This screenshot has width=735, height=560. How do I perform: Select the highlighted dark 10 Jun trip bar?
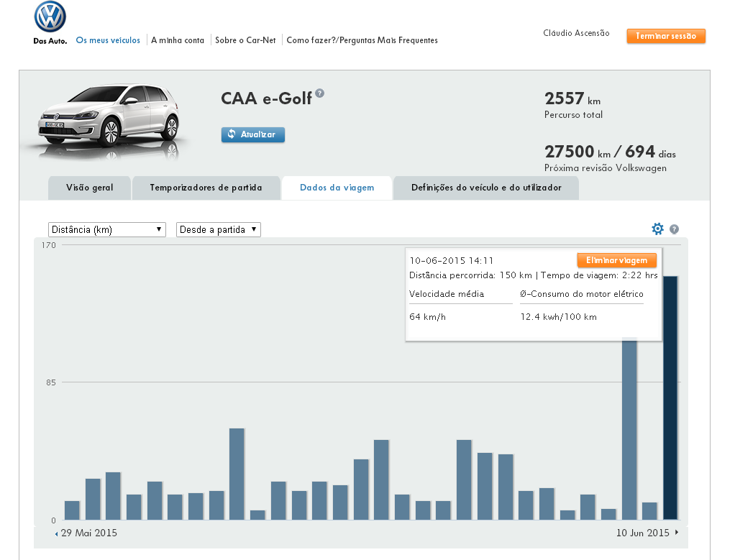(670, 398)
